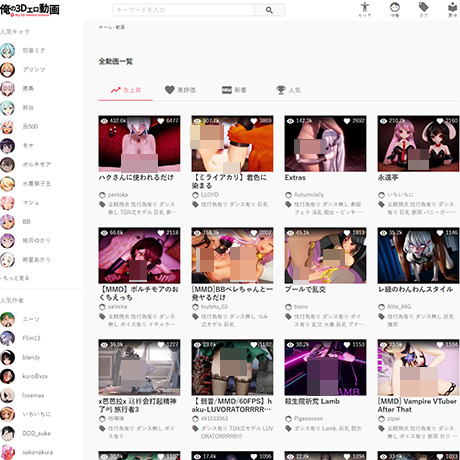The height and width of the screenshot is (460, 460).
Task: Open the author link zzpai
Action: pyautogui.click(x=393, y=419)
